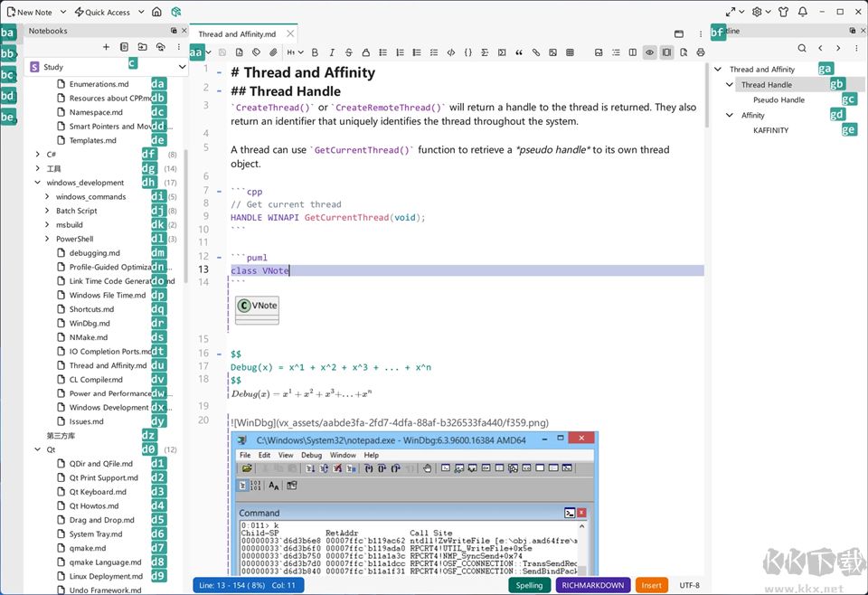Close the Thread and Affinity.md tab

[x=290, y=33]
